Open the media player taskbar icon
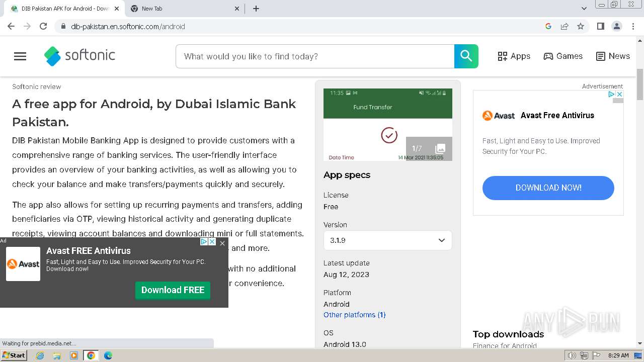The width and height of the screenshot is (644, 362). click(x=74, y=355)
